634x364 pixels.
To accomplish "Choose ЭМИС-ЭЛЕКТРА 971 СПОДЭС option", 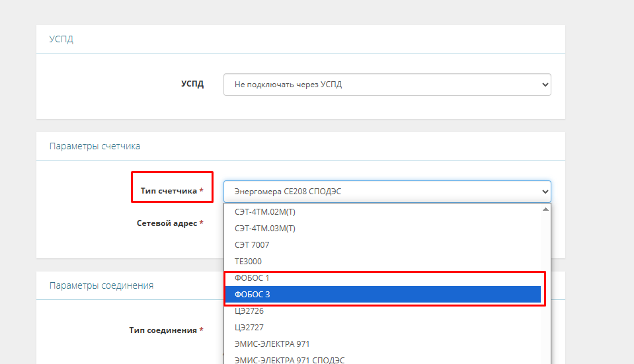I will click(383, 358).
